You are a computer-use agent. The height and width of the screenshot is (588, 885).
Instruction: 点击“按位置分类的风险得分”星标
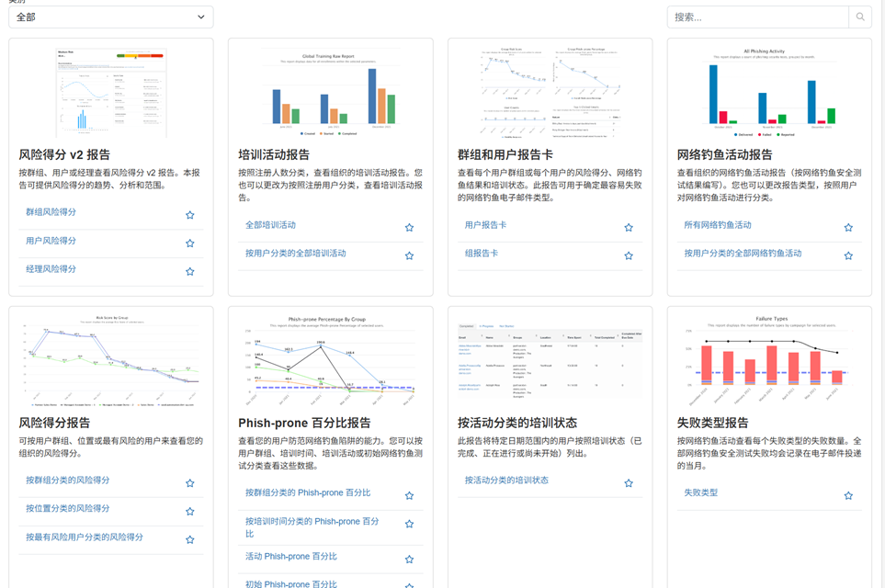click(190, 512)
